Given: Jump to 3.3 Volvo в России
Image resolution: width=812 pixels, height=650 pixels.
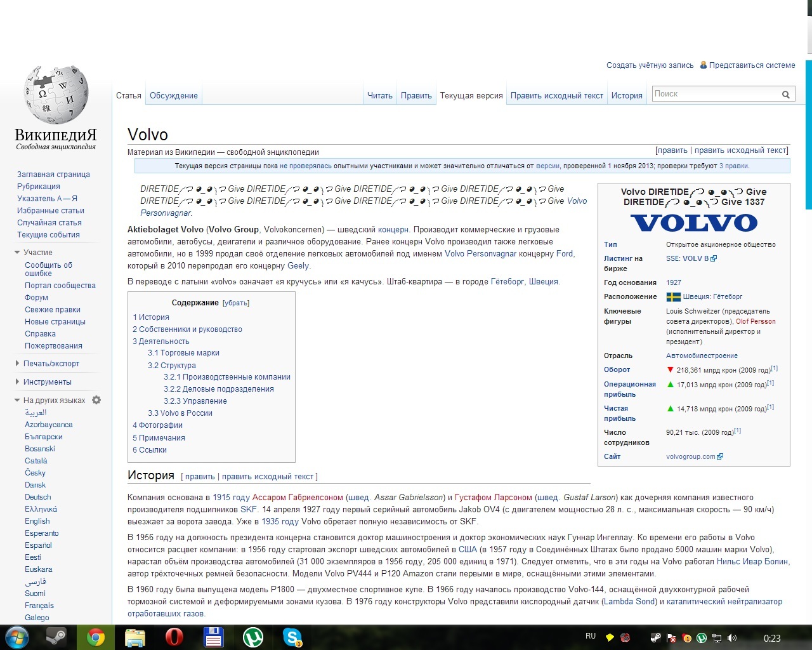Looking at the screenshot, I should (180, 413).
